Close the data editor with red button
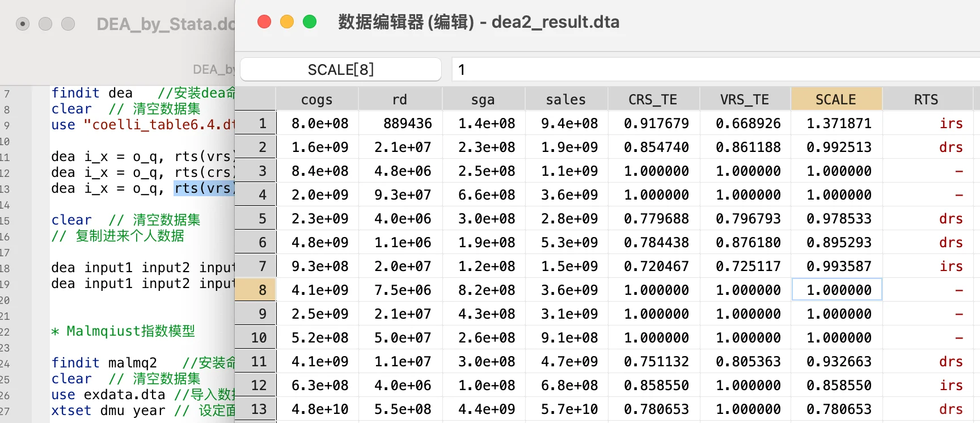The width and height of the screenshot is (980, 423). [x=264, y=22]
